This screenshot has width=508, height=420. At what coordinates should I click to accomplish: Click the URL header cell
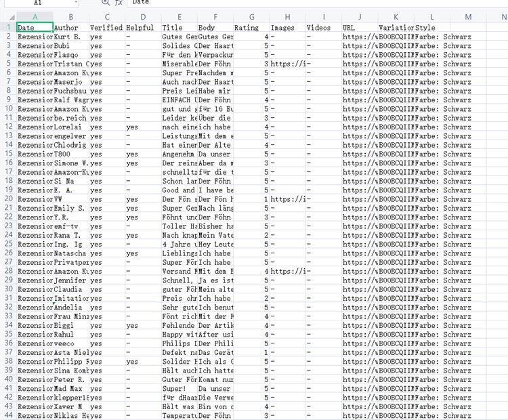click(360, 28)
